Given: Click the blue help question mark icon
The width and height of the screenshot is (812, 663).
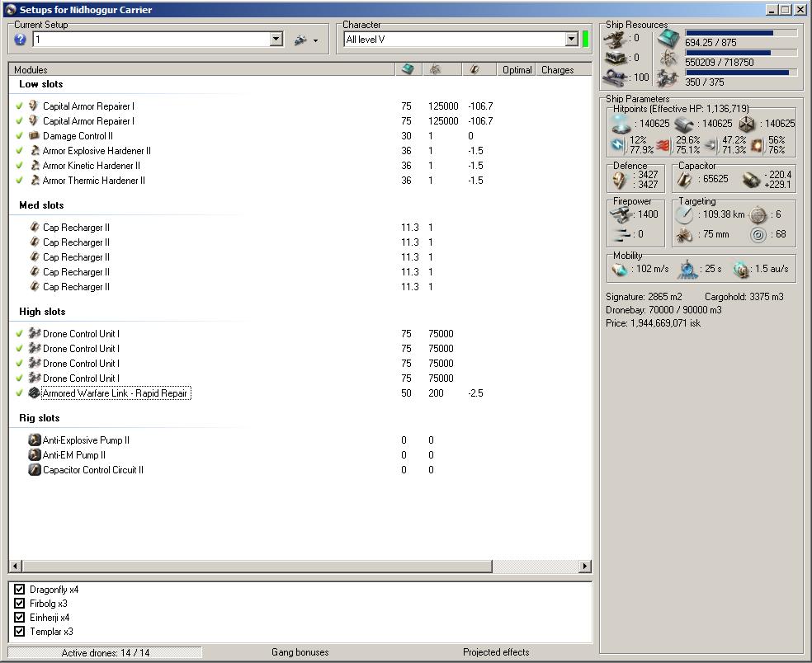Looking at the screenshot, I should tap(20, 40).
